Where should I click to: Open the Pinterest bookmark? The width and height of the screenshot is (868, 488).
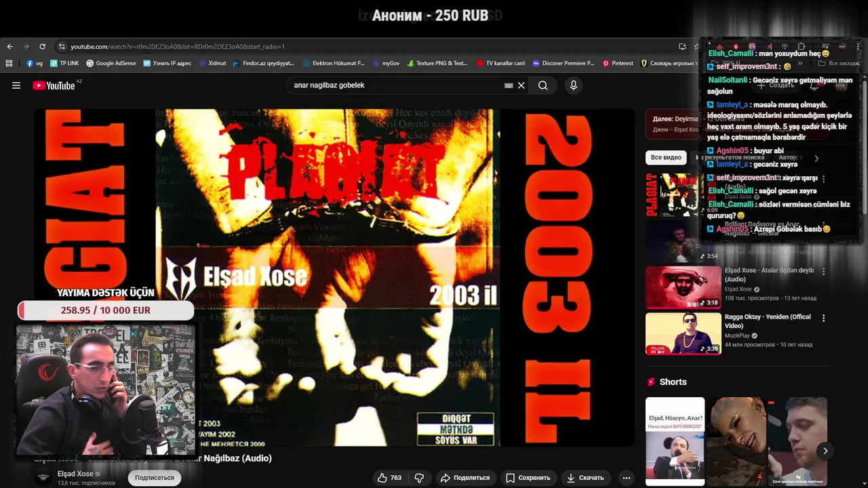tap(618, 63)
